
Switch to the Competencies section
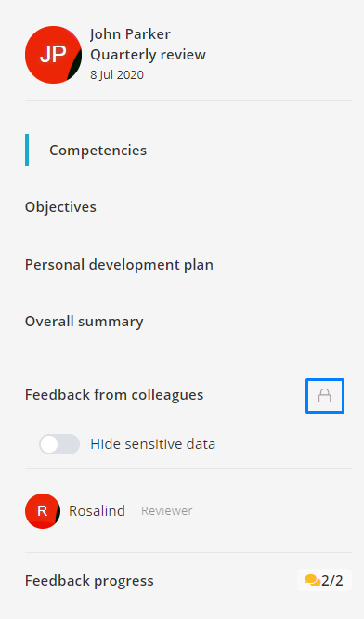pos(97,151)
